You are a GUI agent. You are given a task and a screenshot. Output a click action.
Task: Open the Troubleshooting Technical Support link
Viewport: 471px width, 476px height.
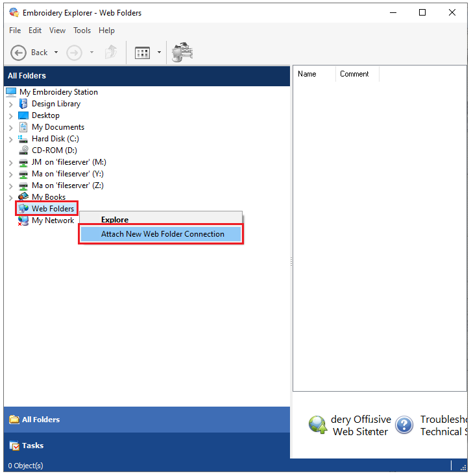[444, 425]
